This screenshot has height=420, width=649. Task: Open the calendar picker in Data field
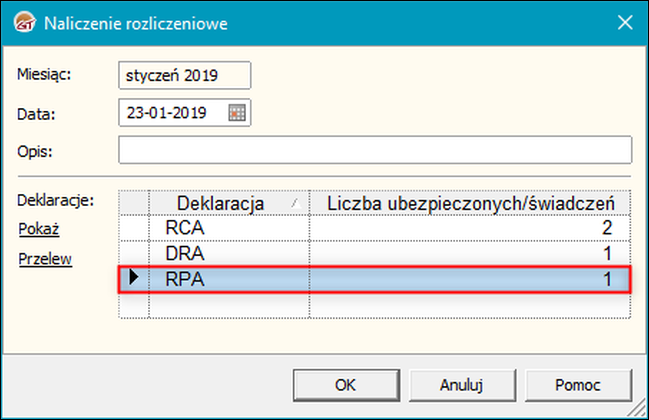point(237,113)
